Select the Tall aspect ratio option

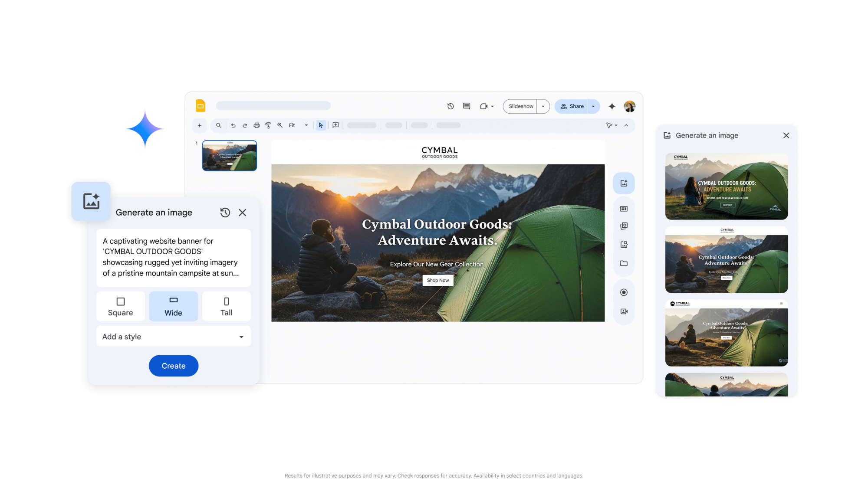click(226, 306)
